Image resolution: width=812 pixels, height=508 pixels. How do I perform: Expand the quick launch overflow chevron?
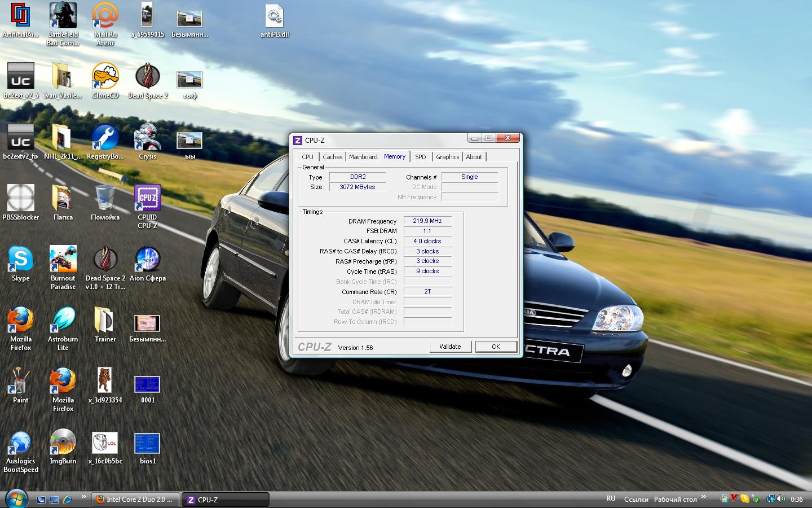83,497
